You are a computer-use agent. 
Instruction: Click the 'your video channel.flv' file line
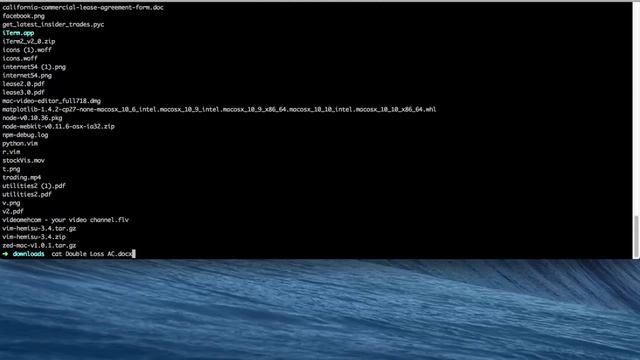[65, 220]
